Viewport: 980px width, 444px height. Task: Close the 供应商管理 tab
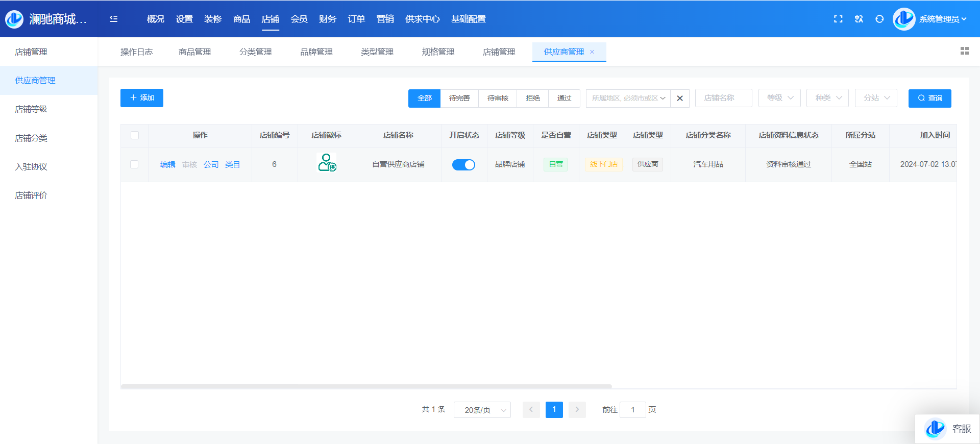click(x=592, y=52)
